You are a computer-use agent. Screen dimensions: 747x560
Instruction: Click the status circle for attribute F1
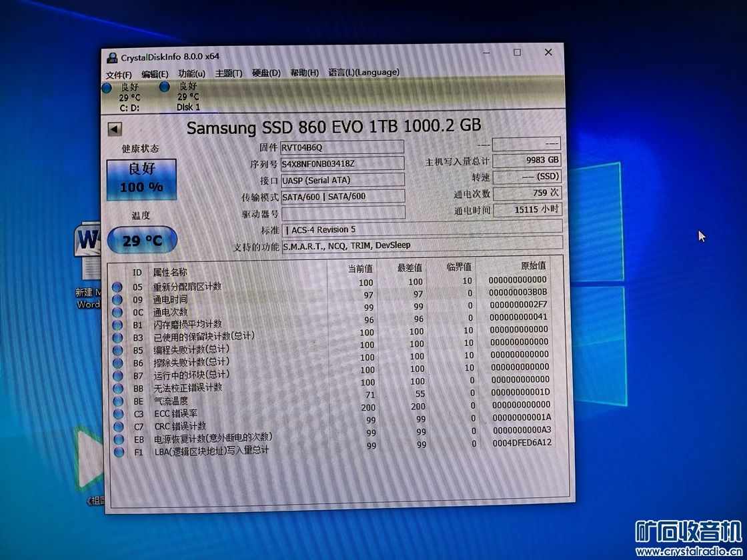coord(119,452)
